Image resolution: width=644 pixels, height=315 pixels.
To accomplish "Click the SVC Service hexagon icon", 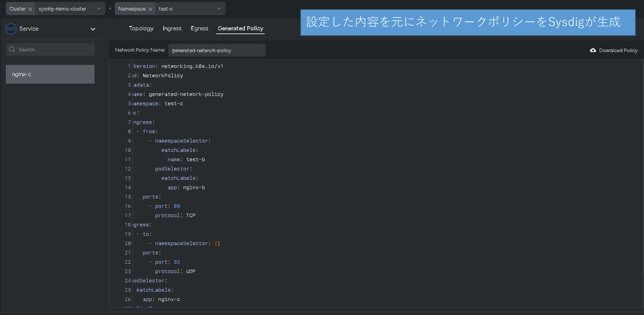I will (x=11, y=29).
